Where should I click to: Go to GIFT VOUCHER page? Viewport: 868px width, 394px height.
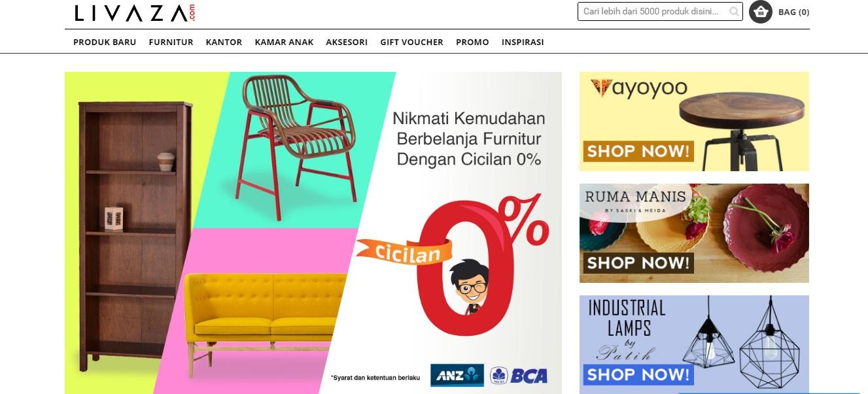click(x=411, y=42)
